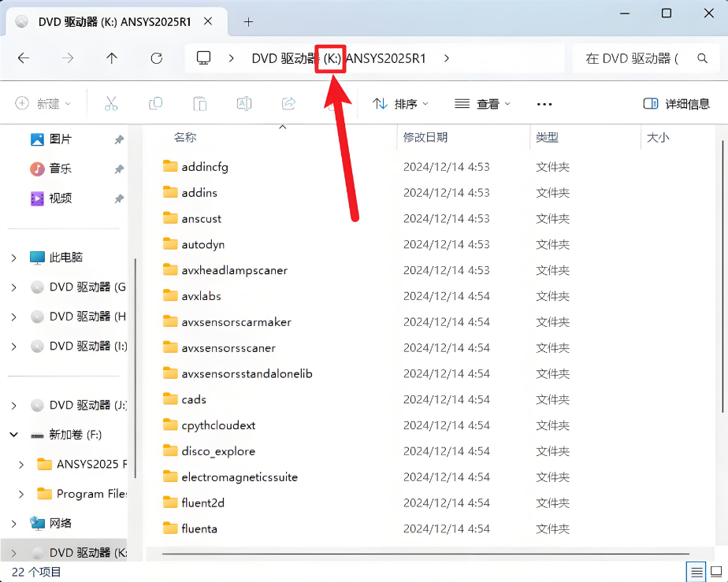Cut with the scissors icon
Screen dimensions: 728x582
[x=111, y=103]
